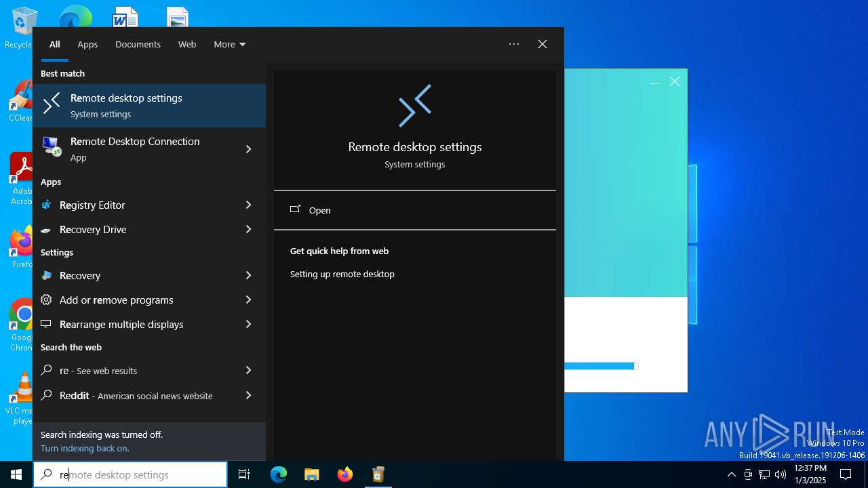Open the notification center icon
This screenshot has height=488, width=868.
(x=846, y=474)
